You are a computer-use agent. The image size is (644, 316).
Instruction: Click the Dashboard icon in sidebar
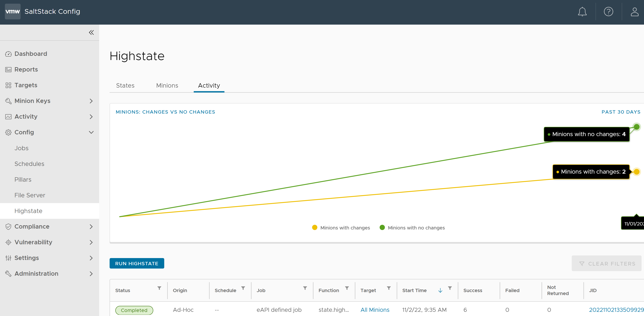pos(8,53)
